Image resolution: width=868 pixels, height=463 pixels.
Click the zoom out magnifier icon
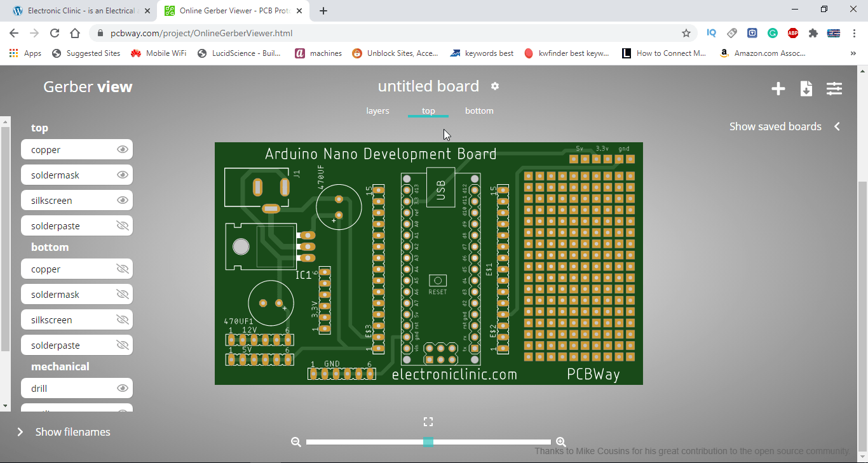296,442
